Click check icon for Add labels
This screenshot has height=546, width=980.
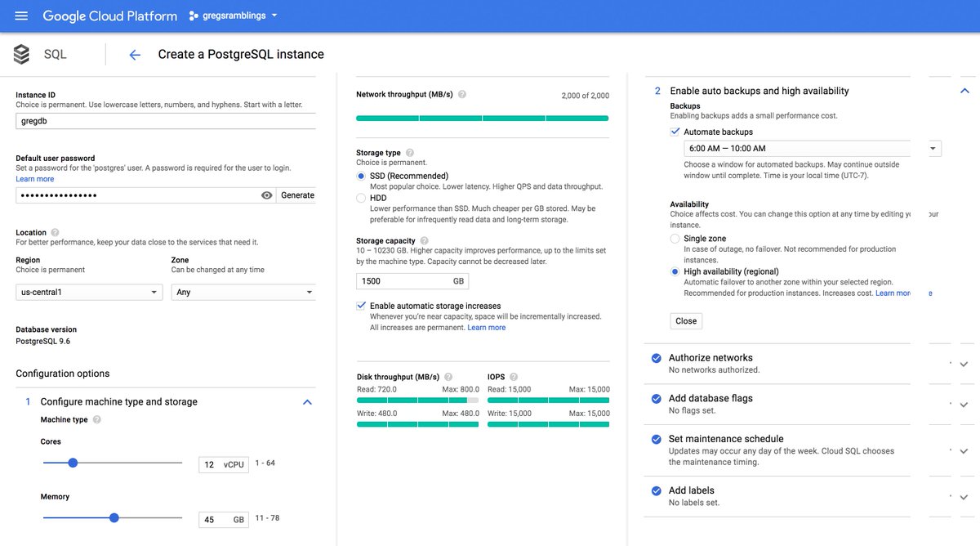click(x=656, y=491)
